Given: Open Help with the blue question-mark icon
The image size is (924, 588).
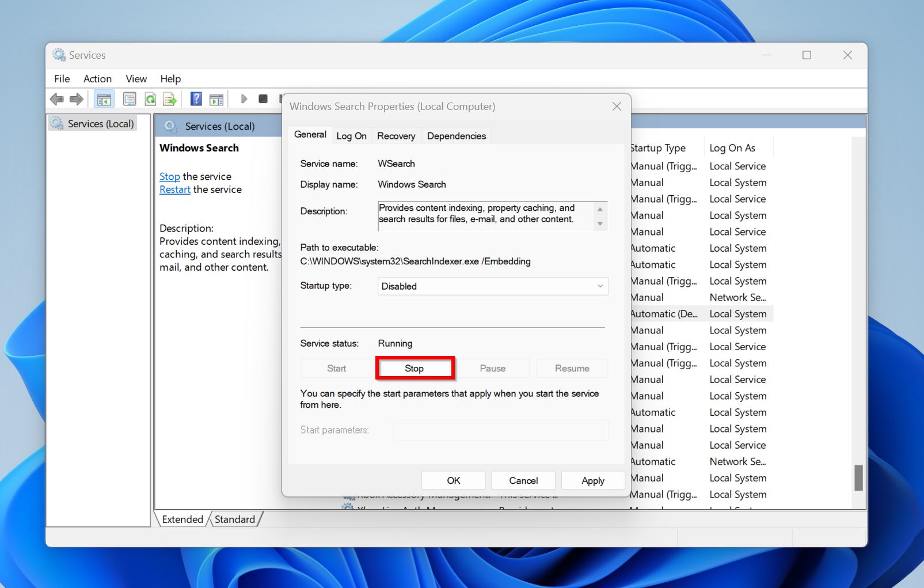Looking at the screenshot, I should (196, 99).
